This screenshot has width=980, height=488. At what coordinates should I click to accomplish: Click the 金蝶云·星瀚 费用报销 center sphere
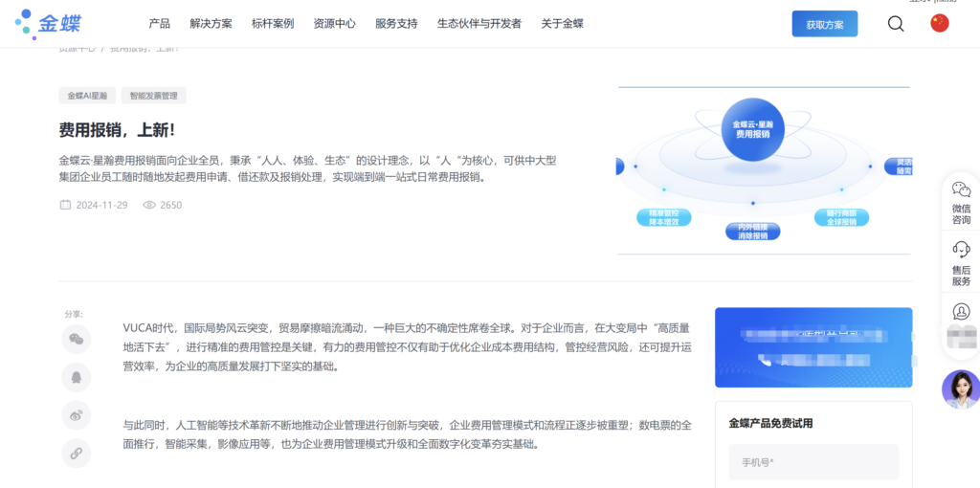point(752,129)
